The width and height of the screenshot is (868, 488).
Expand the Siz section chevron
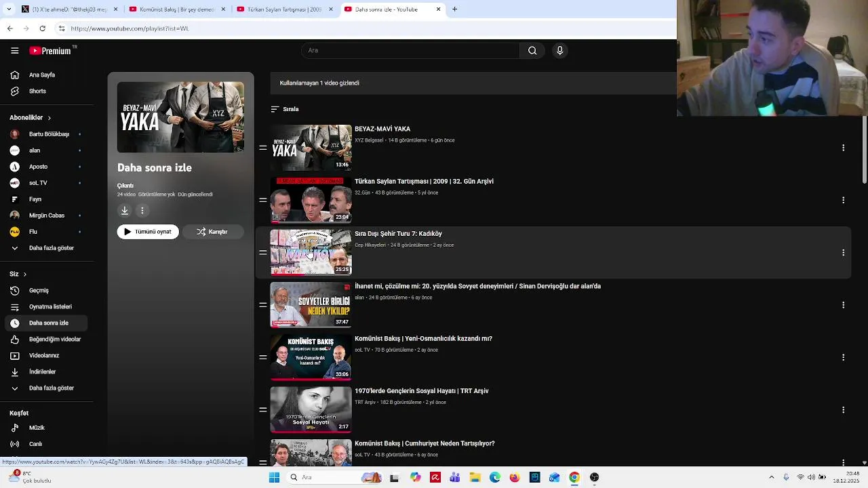coord(24,274)
